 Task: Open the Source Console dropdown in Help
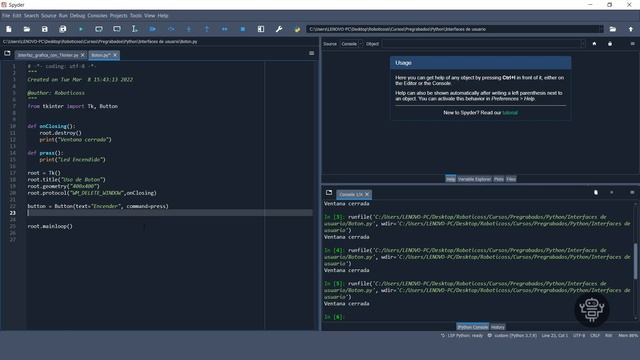(351, 44)
